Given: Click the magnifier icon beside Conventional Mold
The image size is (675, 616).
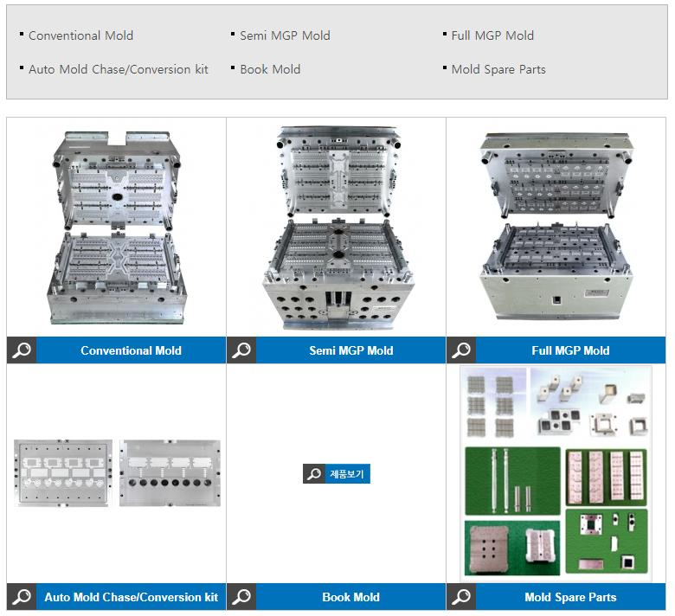Looking at the screenshot, I should coord(22,350).
